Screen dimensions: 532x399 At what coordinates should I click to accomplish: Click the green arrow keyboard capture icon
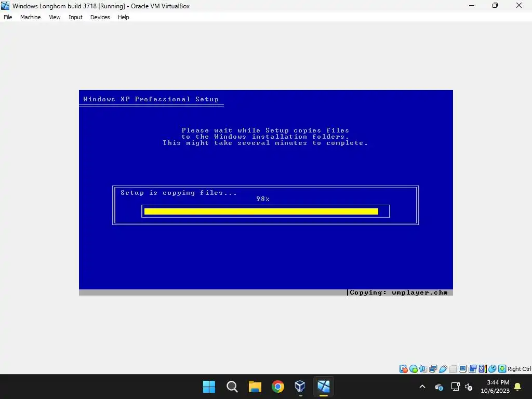pos(502,369)
